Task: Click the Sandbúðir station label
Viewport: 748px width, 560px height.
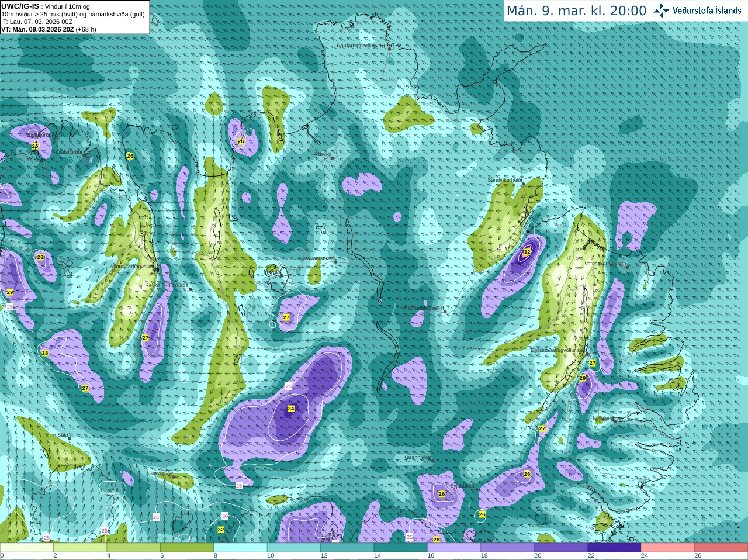Action: (x=160, y=473)
